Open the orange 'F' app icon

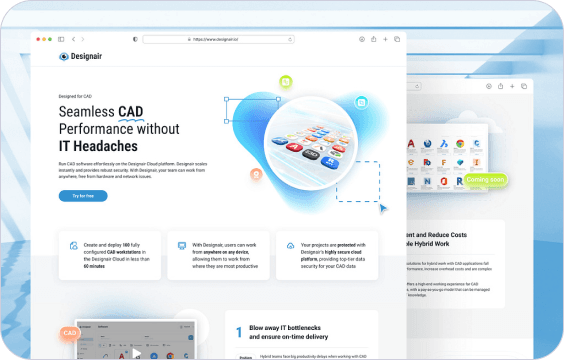444,163
